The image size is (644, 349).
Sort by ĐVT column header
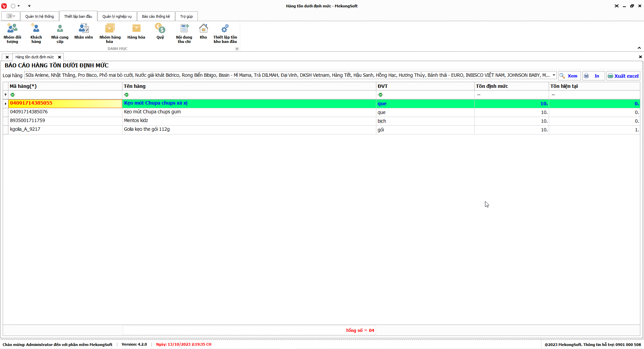(x=425, y=86)
